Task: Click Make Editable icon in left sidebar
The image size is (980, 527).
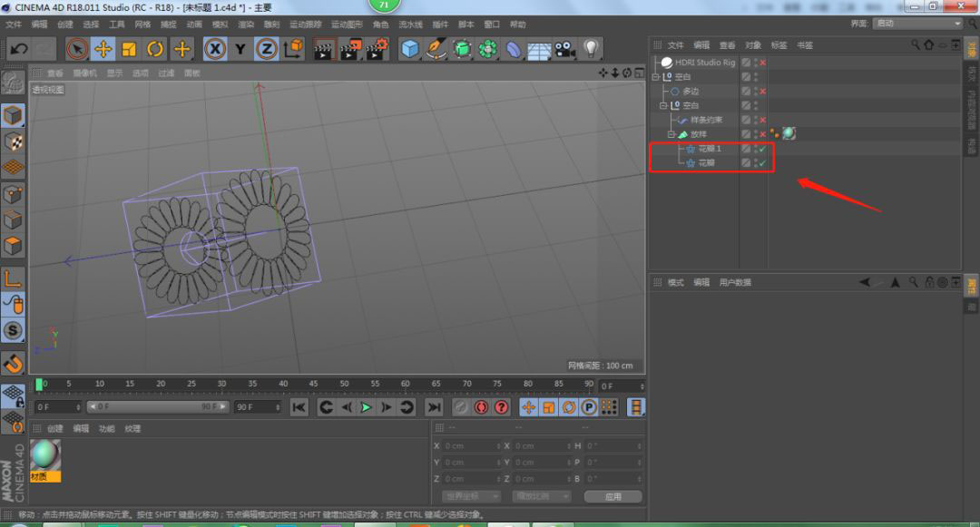Action: 13,82
